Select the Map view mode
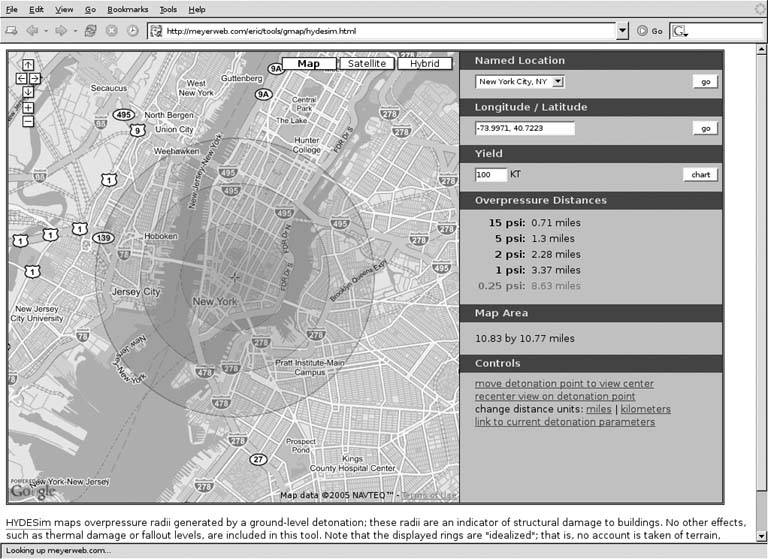Screen dimensions: 768x559 tap(309, 64)
